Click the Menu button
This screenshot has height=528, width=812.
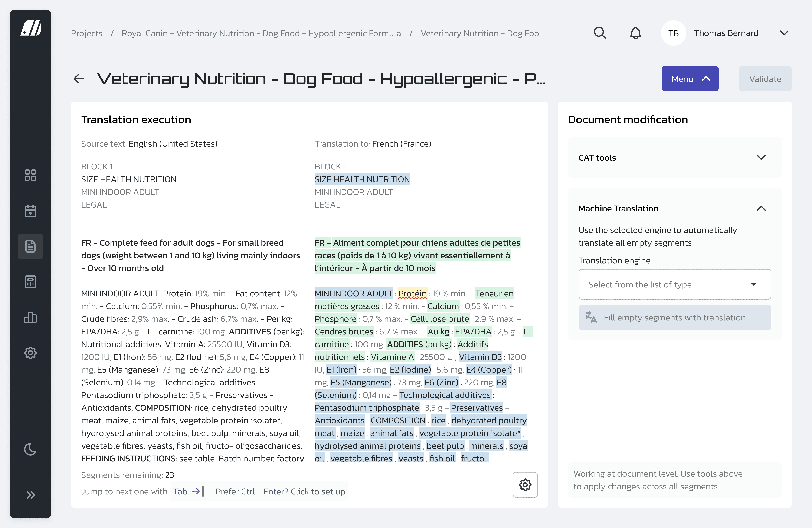[690, 79]
